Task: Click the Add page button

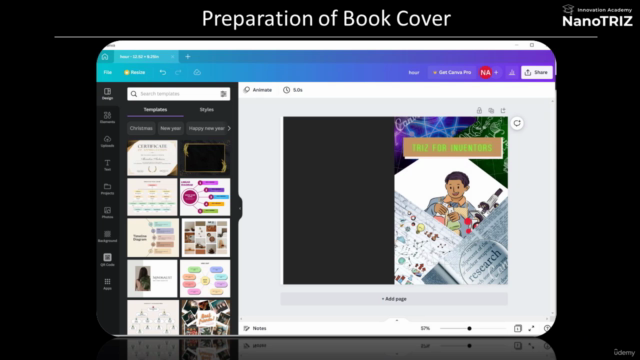Action: 394,299
